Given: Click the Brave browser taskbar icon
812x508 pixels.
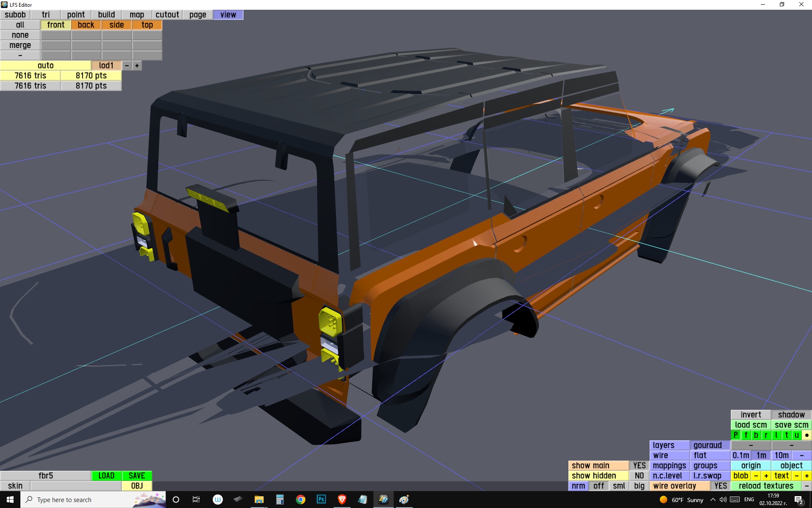Looking at the screenshot, I should 342,500.
